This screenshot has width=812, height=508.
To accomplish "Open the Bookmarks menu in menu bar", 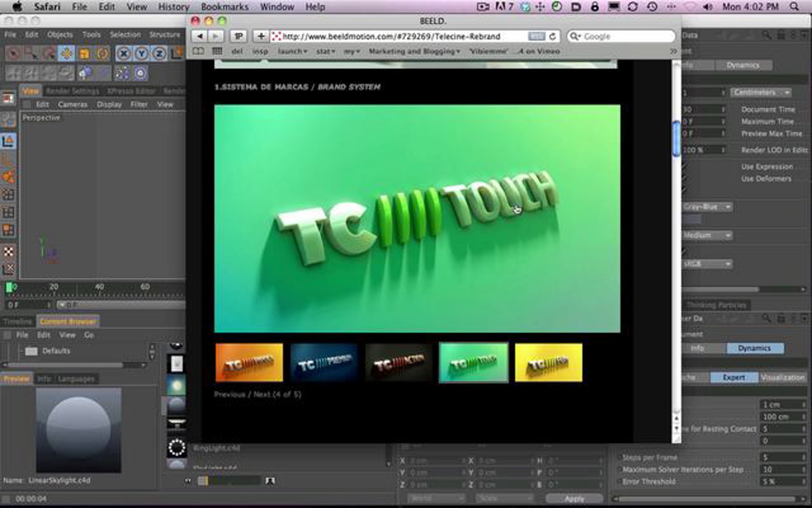I will (x=225, y=7).
